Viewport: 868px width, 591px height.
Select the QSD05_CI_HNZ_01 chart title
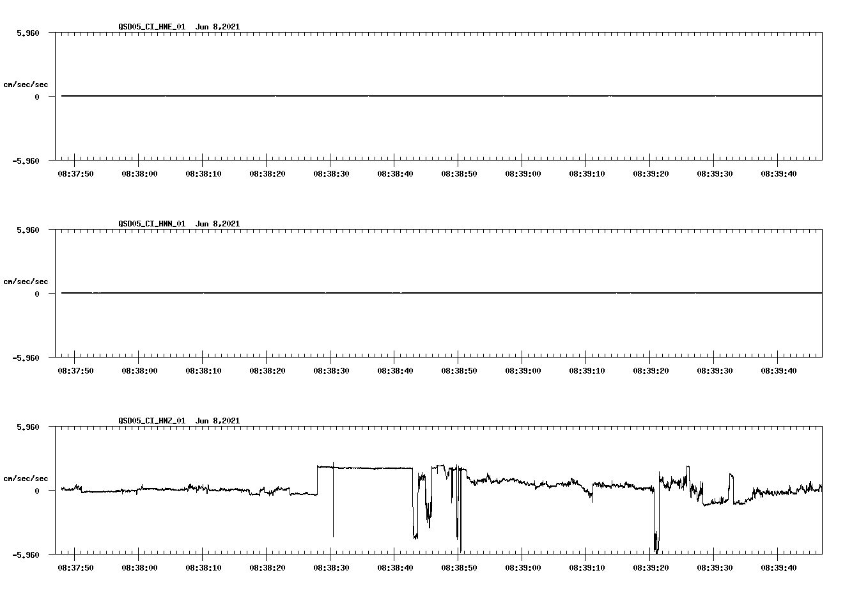152,421
